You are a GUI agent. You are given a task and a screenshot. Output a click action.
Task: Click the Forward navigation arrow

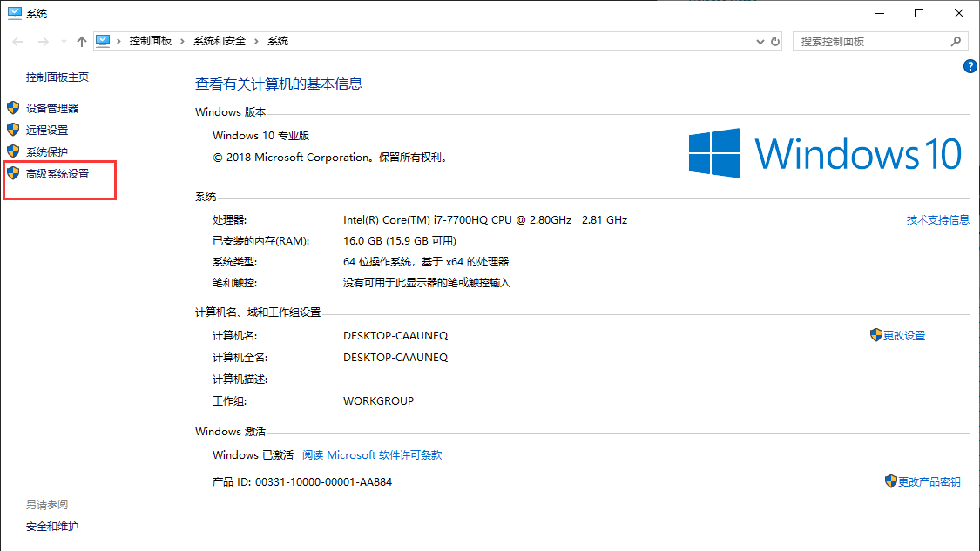pyautogui.click(x=44, y=41)
